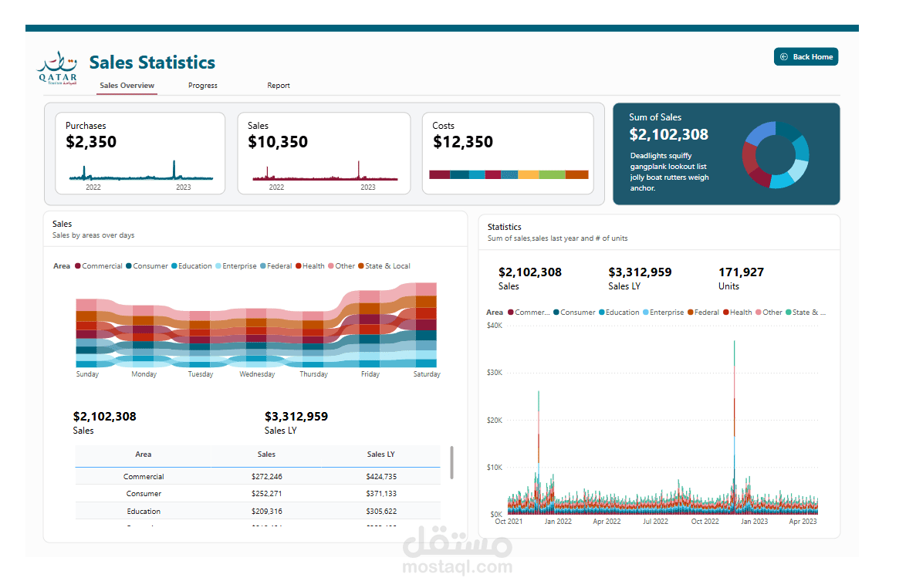The height and width of the screenshot is (588, 916).
Task: Select the Purchases $2,350 card
Action: pyautogui.click(x=140, y=153)
